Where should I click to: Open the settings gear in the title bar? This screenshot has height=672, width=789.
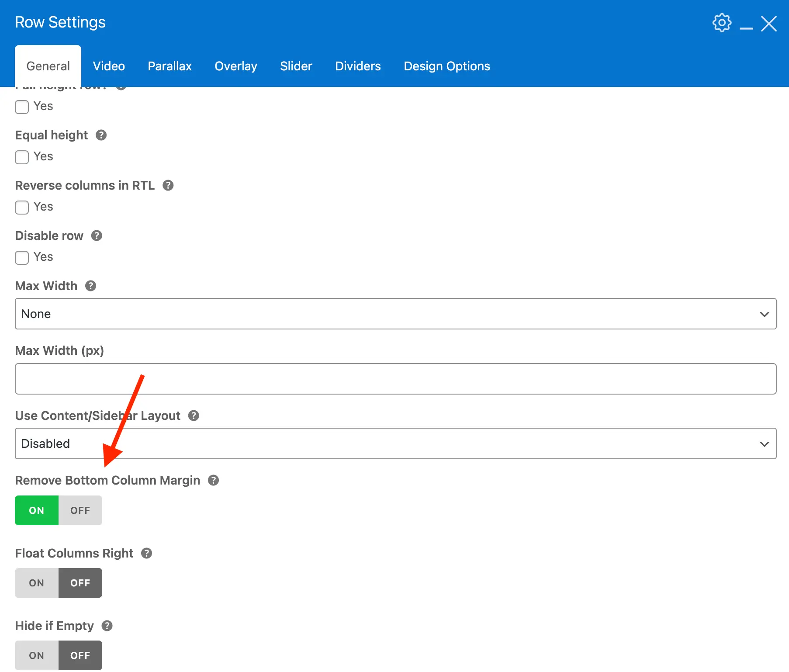pyautogui.click(x=721, y=23)
